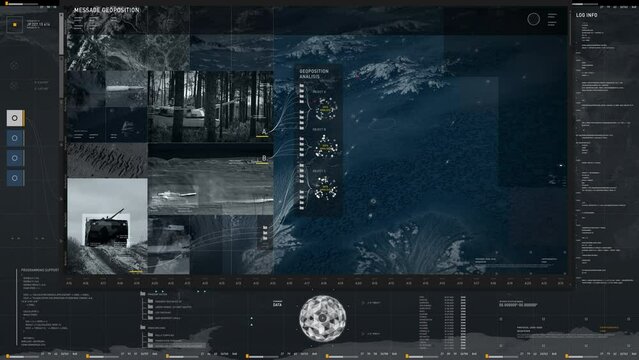This screenshot has width=639, height=360.
Task: Click the yellow slider handle at the bottom-left corner
Action: coord(8,356)
